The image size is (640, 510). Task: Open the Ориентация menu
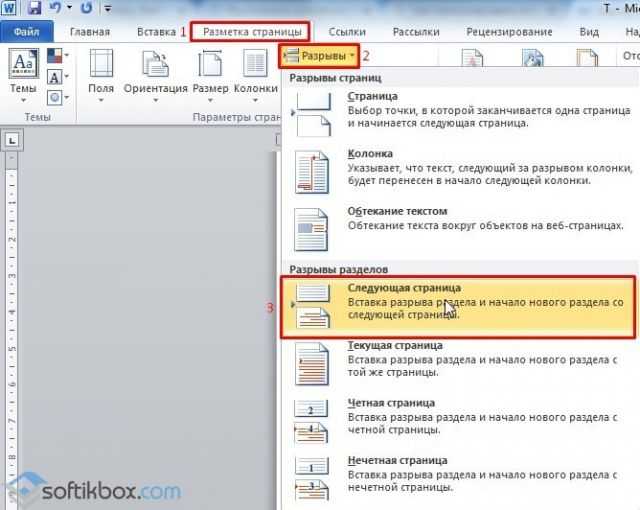pos(156,75)
